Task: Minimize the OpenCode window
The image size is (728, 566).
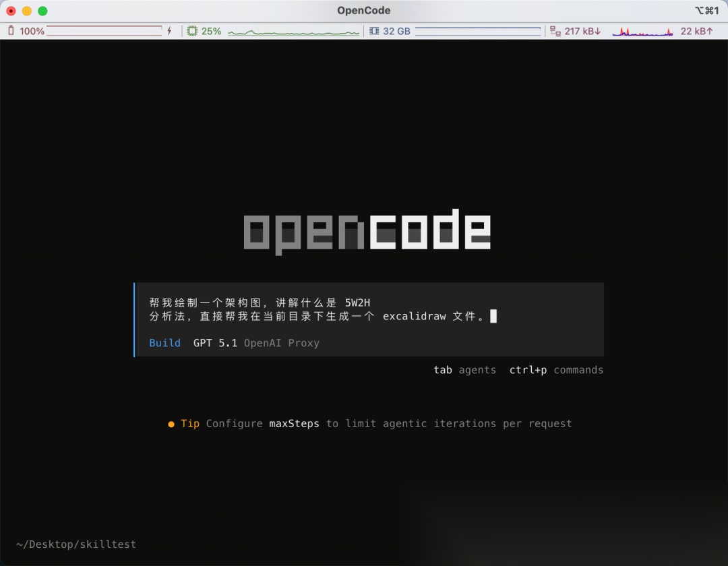Action: pyautogui.click(x=27, y=11)
